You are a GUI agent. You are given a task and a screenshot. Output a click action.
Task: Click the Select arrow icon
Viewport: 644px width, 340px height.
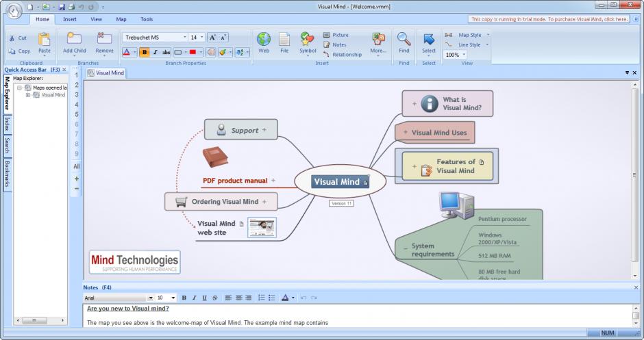coord(429,40)
